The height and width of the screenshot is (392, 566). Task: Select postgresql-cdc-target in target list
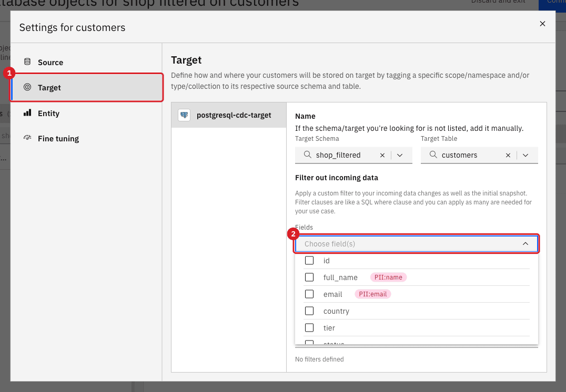click(x=229, y=115)
